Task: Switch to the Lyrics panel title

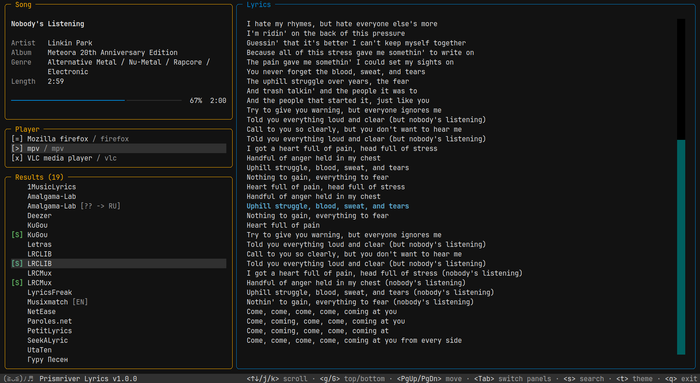Action: pos(258,4)
